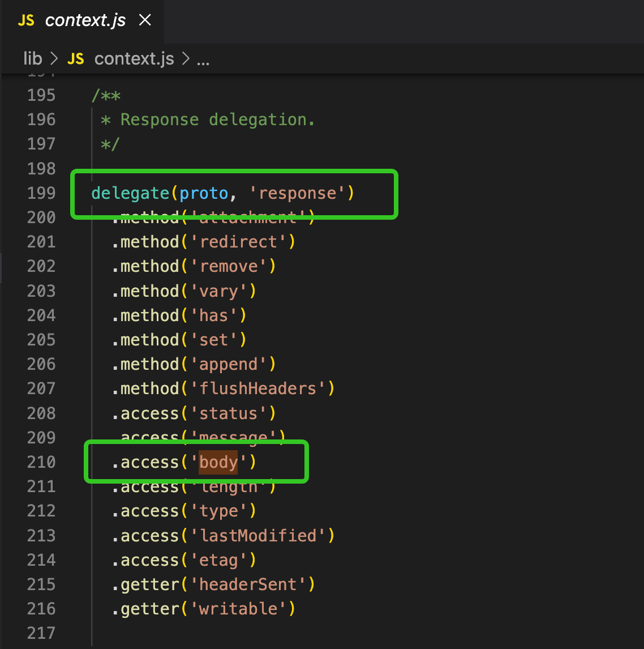Viewport: 644px width, 649px height.
Task: Click 'lastModified' string on line 213
Action: pyautogui.click(x=257, y=535)
